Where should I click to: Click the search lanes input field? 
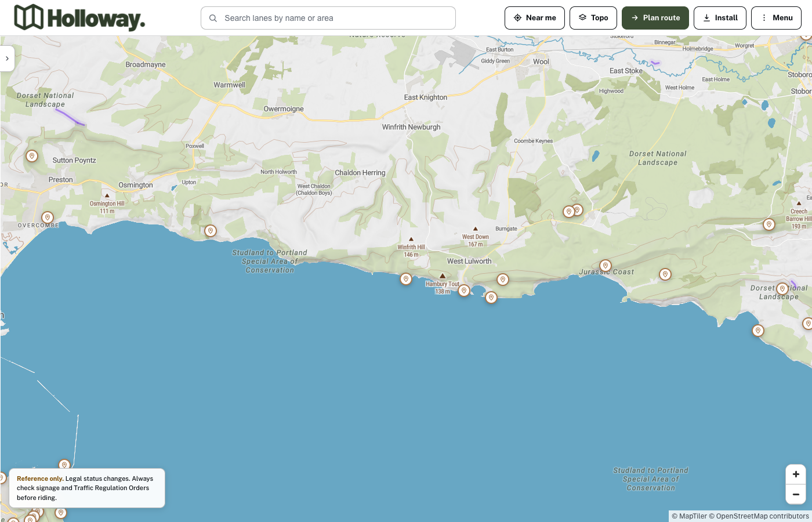(x=328, y=18)
